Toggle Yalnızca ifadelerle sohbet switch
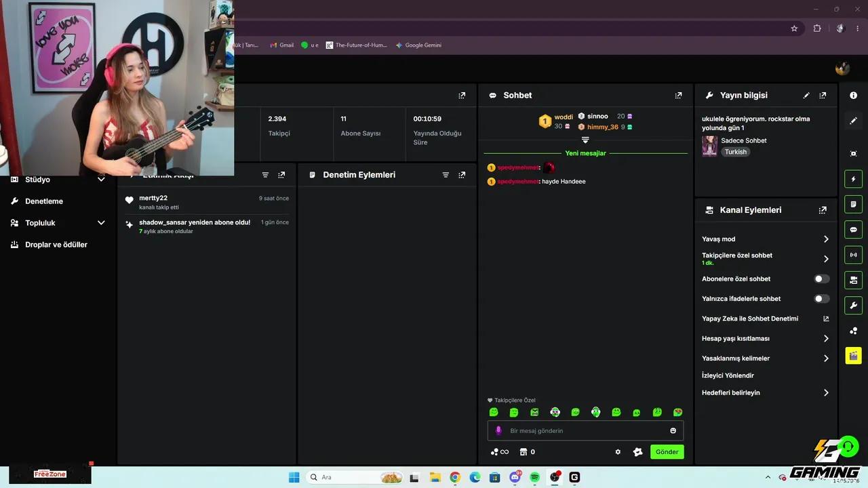868x488 pixels. (x=821, y=299)
